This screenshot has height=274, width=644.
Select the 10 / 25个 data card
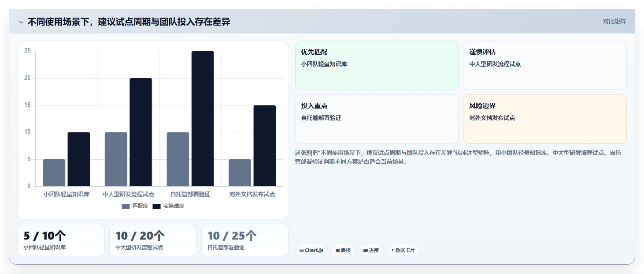tap(245, 240)
